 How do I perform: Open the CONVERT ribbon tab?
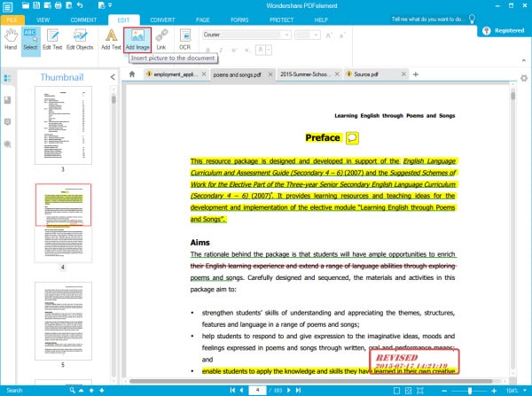(x=162, y=20)
